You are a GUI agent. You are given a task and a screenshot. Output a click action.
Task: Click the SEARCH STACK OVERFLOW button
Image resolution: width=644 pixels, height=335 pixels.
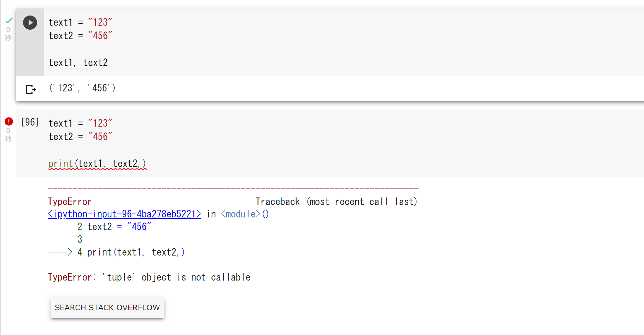[x=107, y=307]
